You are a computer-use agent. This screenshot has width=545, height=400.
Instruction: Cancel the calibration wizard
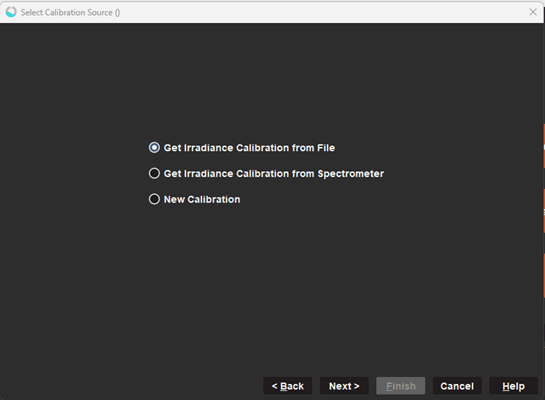coord(457,386)
